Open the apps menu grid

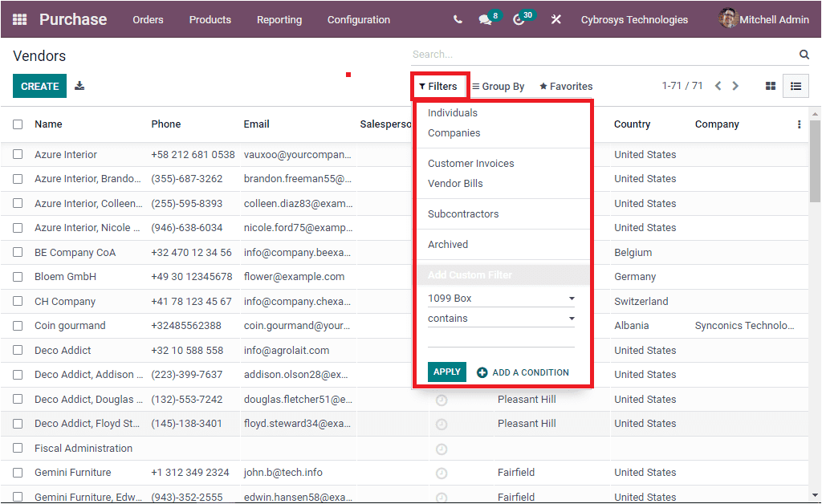(18, 18)
